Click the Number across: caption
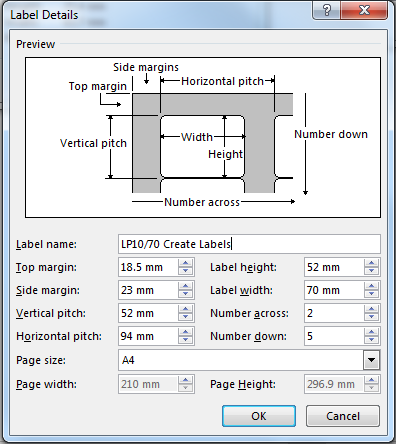This screenshot has height=444, width=396. coord(249,313)
